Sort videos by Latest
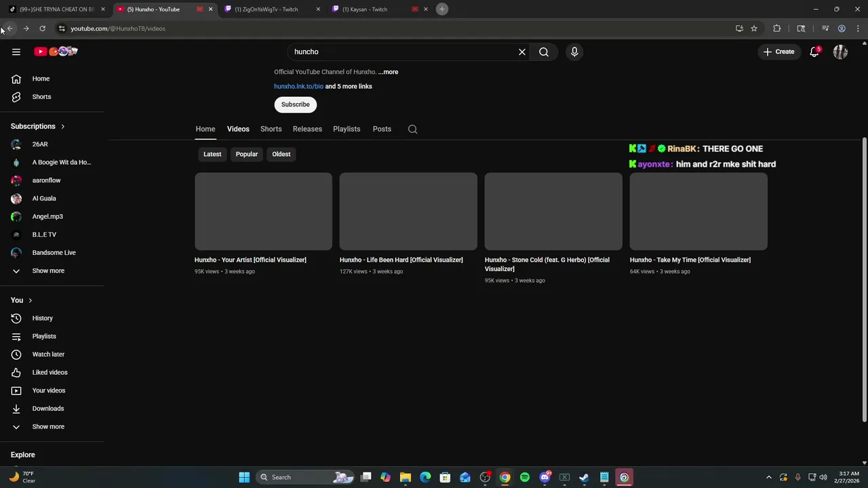 tap(212, 154)
